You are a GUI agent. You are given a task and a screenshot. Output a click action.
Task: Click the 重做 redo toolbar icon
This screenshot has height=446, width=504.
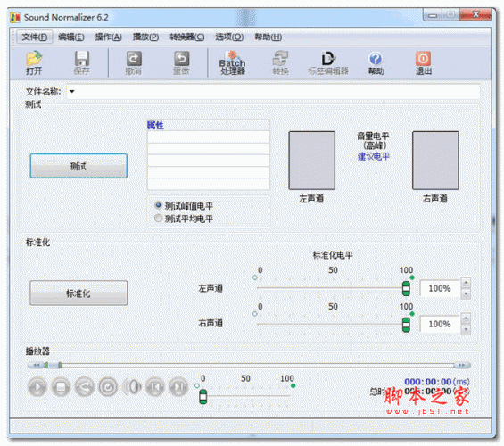pyautogui.click(x=181, y=62)
